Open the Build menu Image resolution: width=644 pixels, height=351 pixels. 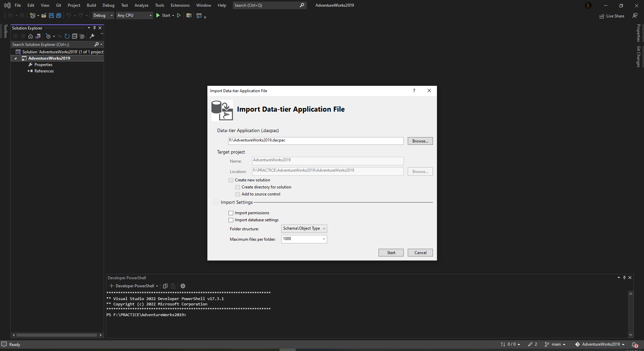91,5
